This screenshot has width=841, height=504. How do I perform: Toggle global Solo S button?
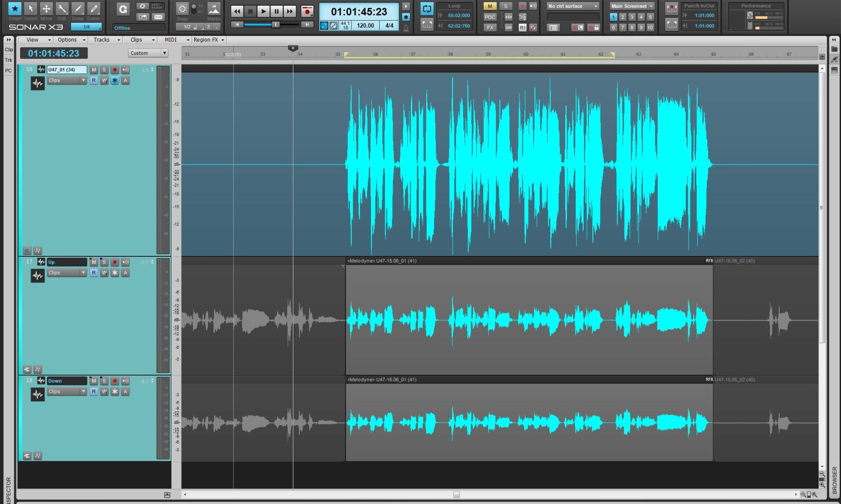coord(506,6)
